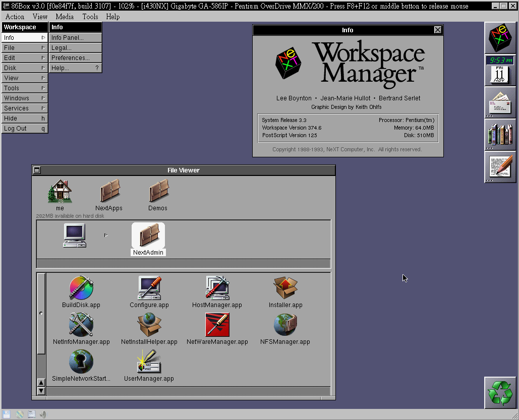Open the 86Box Tools menu
The image size is (519, 420).
point(90,17)
